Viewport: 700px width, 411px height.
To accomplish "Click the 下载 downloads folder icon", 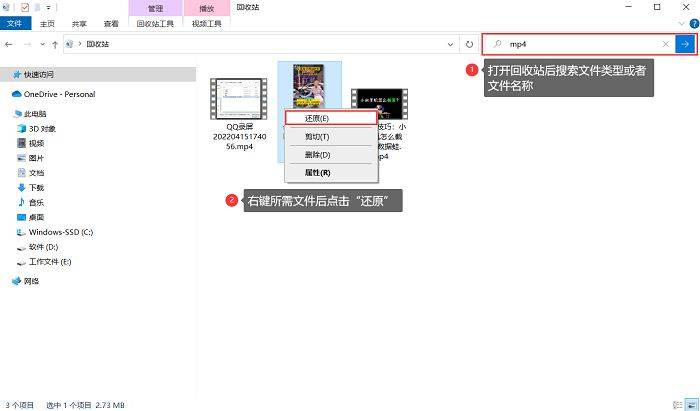I will pyautogui.click(x=22, y=187).
